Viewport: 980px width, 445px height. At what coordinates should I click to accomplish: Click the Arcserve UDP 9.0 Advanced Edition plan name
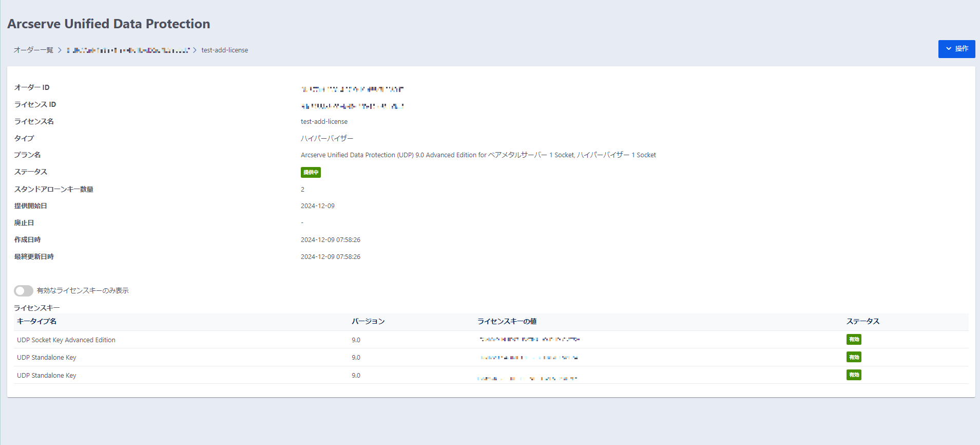(478, 155)
